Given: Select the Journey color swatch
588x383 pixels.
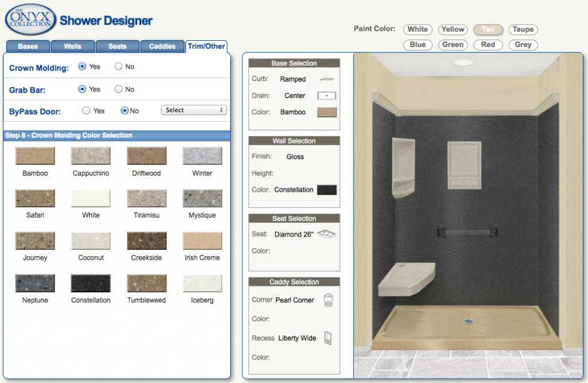Looking at the screenshot, I should pos(35,241).
